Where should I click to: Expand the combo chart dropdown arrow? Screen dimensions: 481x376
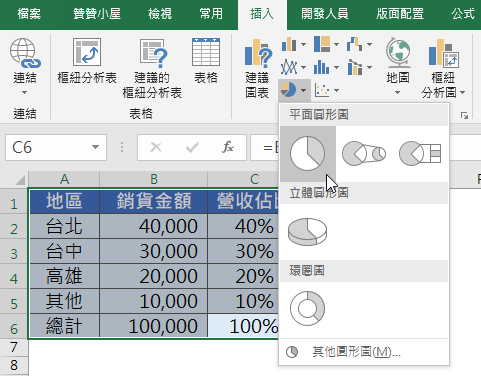pos(369,67)
